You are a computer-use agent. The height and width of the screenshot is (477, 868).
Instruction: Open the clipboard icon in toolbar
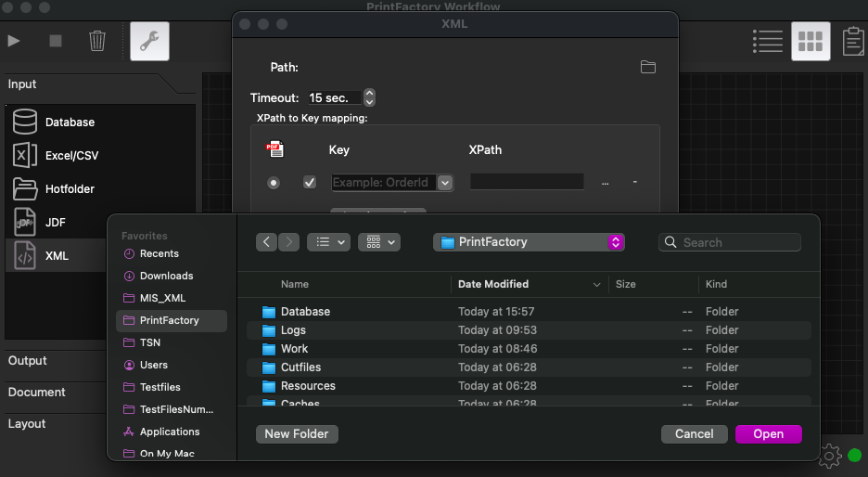click(853, 42)
